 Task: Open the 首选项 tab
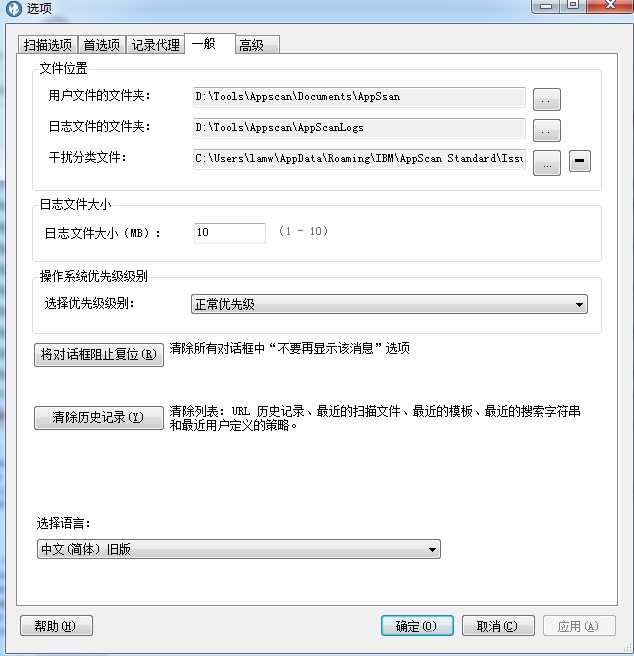pyautogui.click(x=102, y=45)
